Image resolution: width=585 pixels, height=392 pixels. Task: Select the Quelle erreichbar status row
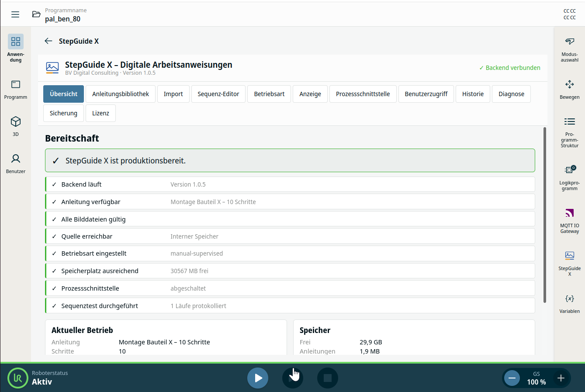(290, 236)
